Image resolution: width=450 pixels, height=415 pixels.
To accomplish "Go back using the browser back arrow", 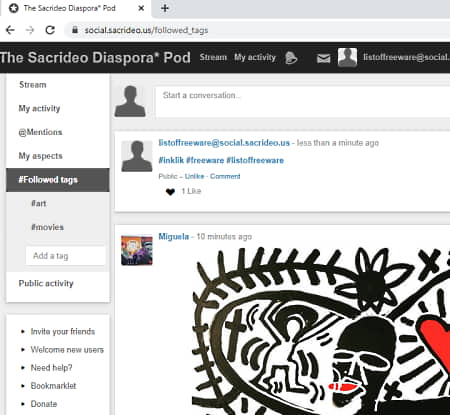I will (10, 30).
